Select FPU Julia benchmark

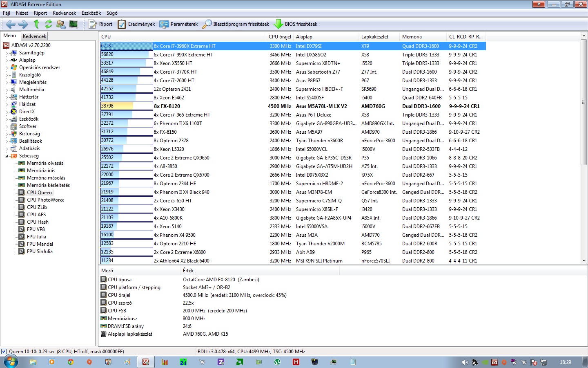pyautogui.click(x=36, y=237)
